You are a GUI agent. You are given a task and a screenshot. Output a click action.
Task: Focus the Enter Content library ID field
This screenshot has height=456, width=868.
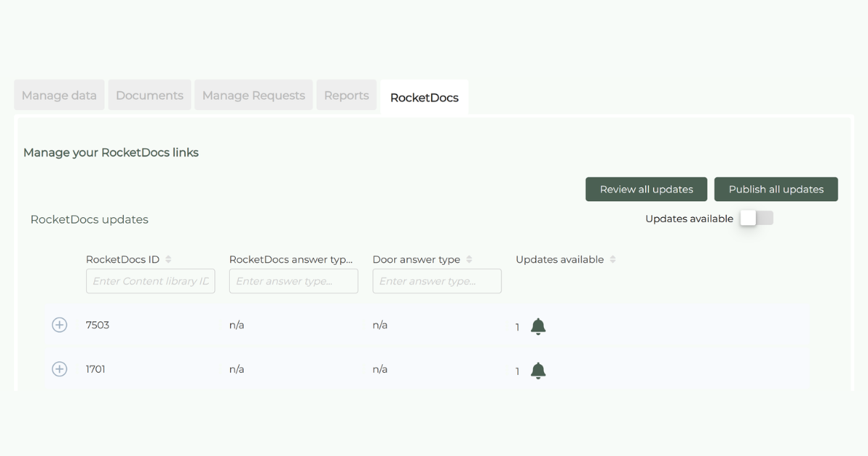pyautogui.click(x=150, y=282)
